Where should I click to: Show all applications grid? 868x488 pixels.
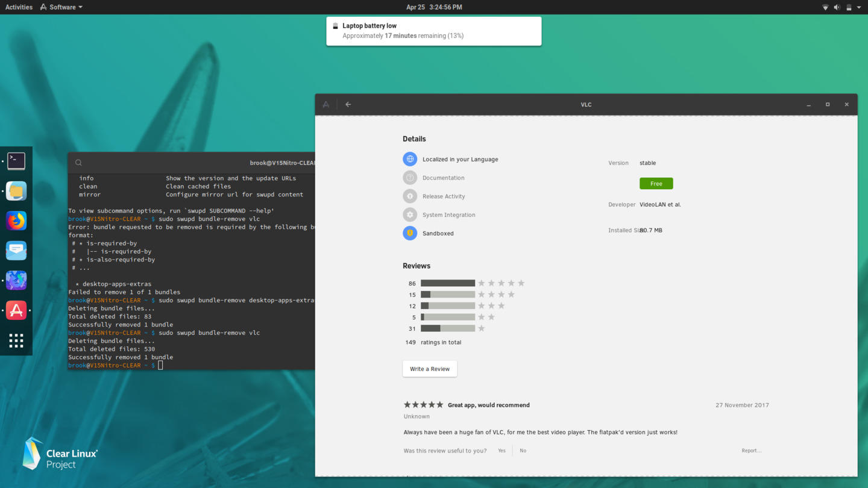tap(16, 340)
